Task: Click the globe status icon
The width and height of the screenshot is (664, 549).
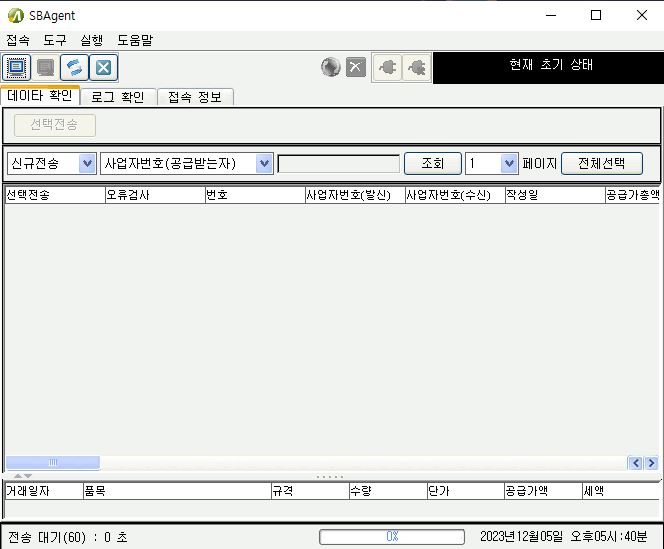Action: coord(331,67)
